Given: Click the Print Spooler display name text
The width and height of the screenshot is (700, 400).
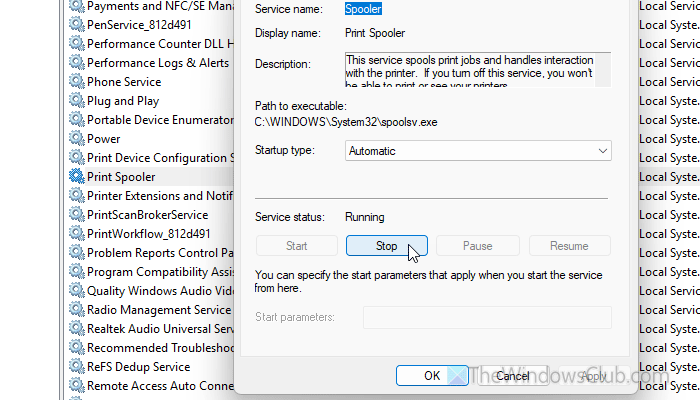Looking at the screenshot, I should coord(375,33).
